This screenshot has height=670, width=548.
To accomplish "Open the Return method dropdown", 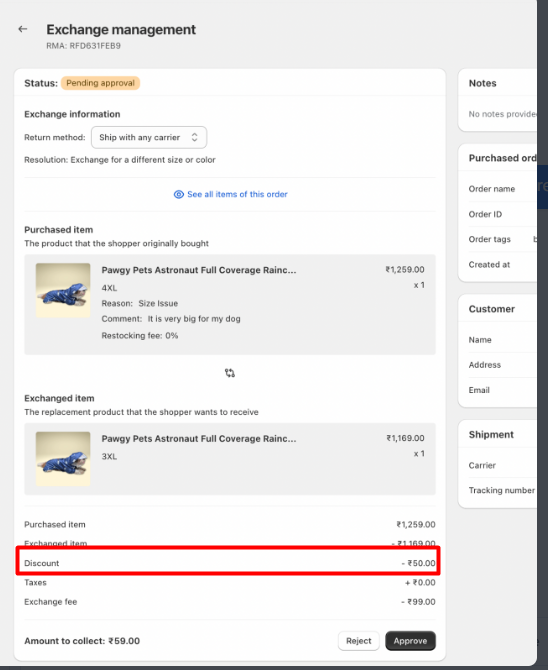I will point(149,138).
